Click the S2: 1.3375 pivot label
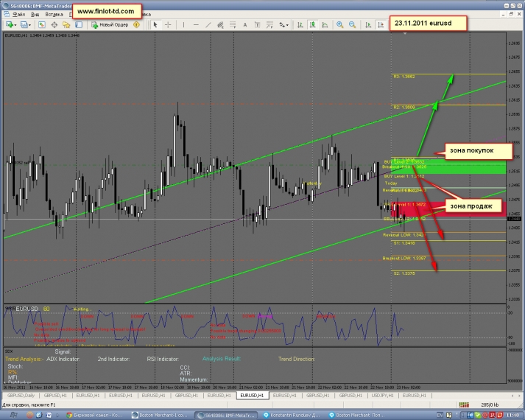 click(404, 273)
